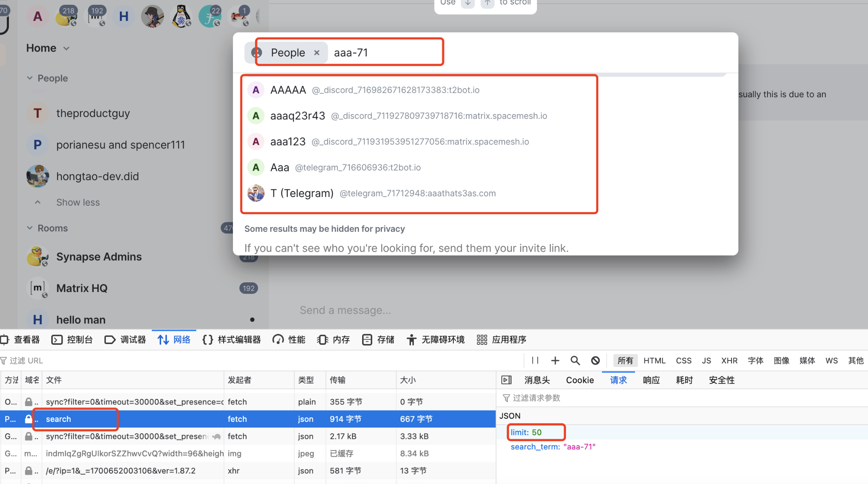Image resolution: width=868 pixels, height=484 pixels.
Task: Open the 调试器 Debugger panel
Action: 133,340
